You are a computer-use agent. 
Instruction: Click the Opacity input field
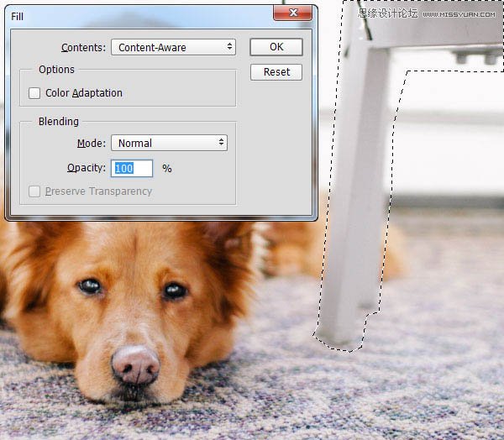point(132,169)
